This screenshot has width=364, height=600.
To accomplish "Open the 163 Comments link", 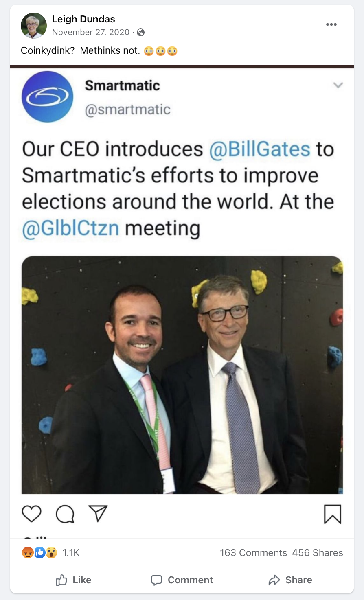I will 253,552.
